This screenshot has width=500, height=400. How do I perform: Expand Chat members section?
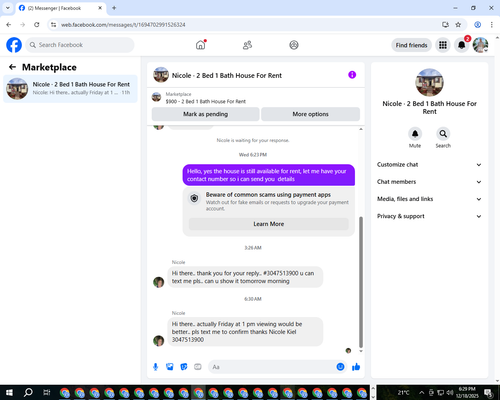pos(429,182)
